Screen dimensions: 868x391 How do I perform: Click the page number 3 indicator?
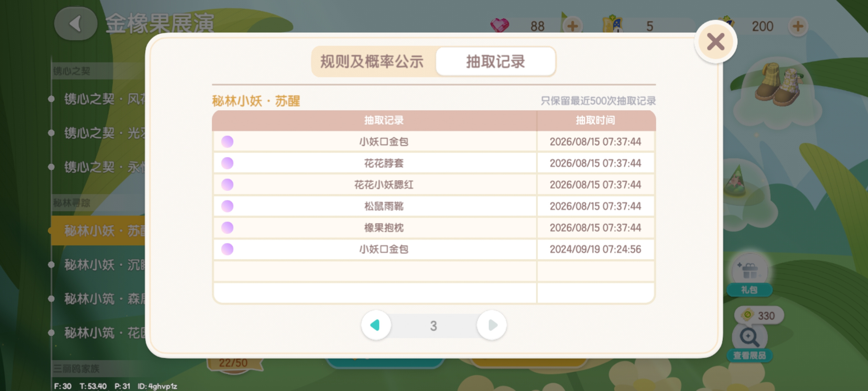coord(433,326)
